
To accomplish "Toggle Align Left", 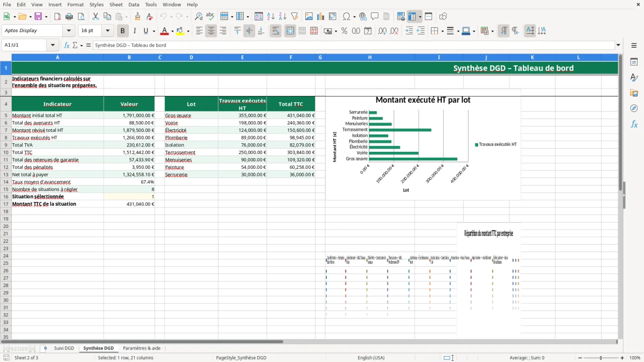I will point(199,31).
